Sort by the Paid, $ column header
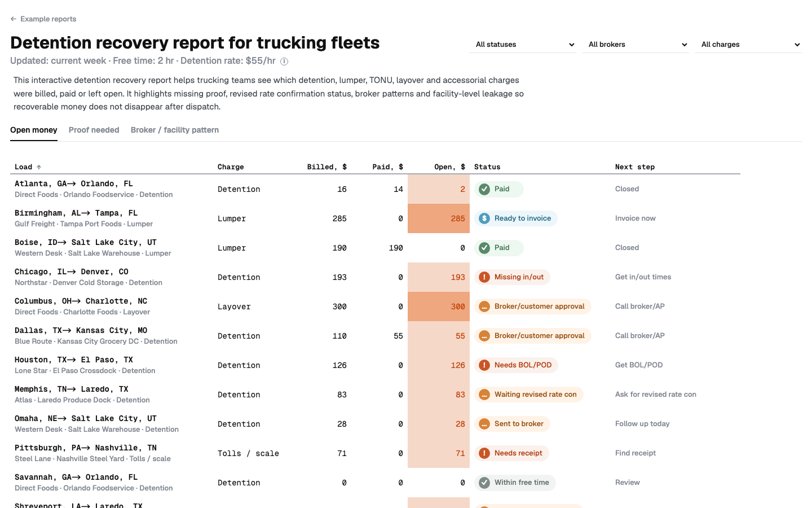Screen dimensions: 812x508 point(388,167)
